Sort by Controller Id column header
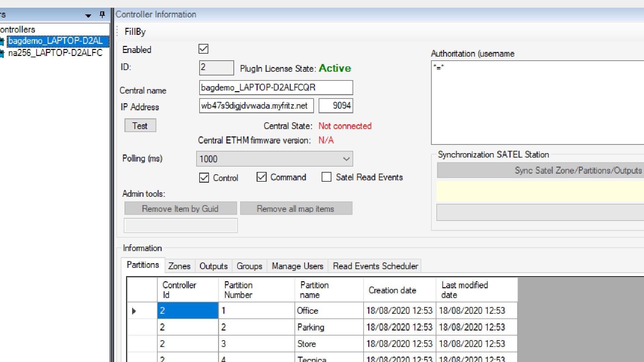644x362 pixels. [x=188, y=290]
